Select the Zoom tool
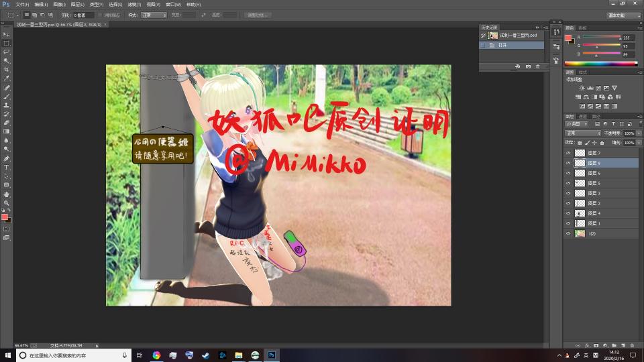Screen dimensions: 644x362 (6, 202)
